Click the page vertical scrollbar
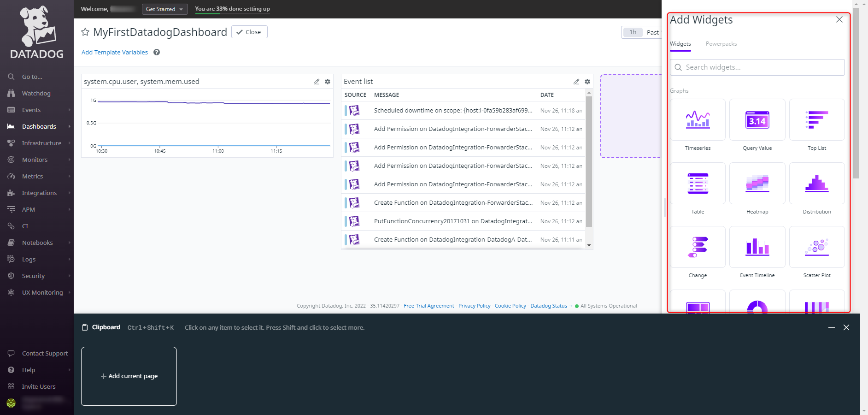Screen dimensions: 868x415 856,92
